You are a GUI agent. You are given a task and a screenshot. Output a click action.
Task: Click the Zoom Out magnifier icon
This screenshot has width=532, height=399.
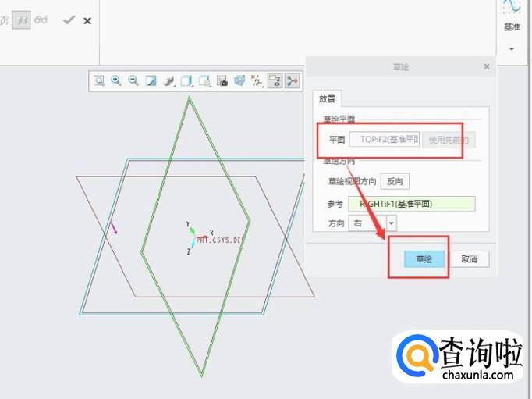[x=133, y=81]
